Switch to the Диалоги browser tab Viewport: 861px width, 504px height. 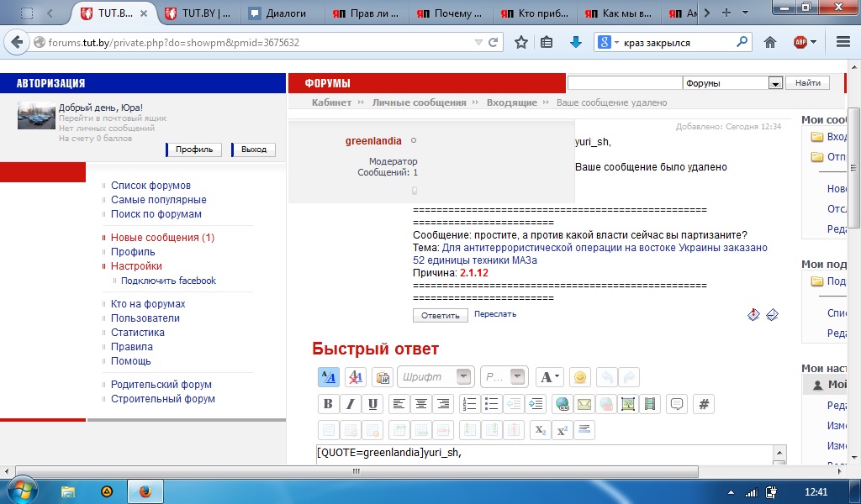pos(283,13)
